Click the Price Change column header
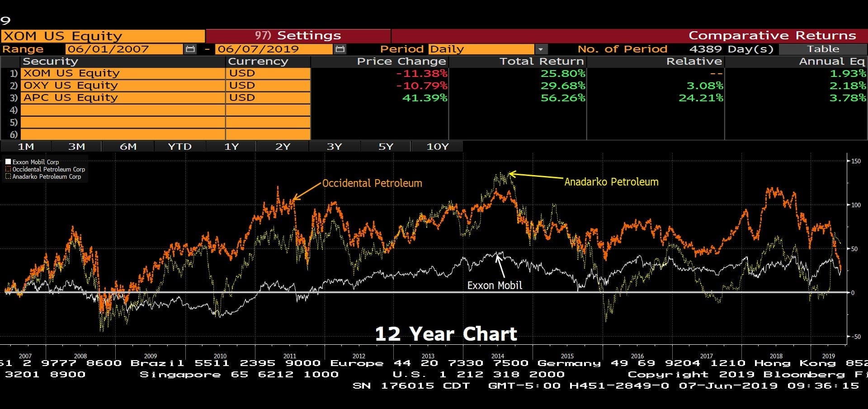 [401, 62]
